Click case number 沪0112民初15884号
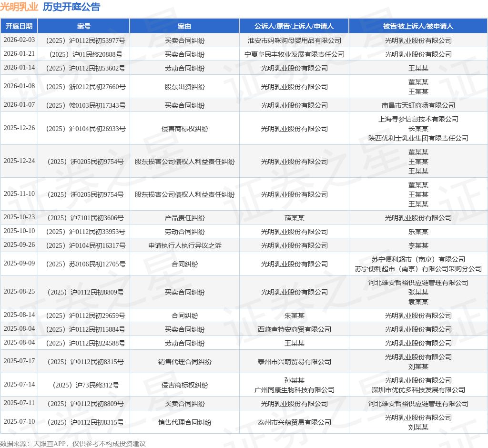Image resolution: width=488 pixels, height=448 pixels. 86,329
